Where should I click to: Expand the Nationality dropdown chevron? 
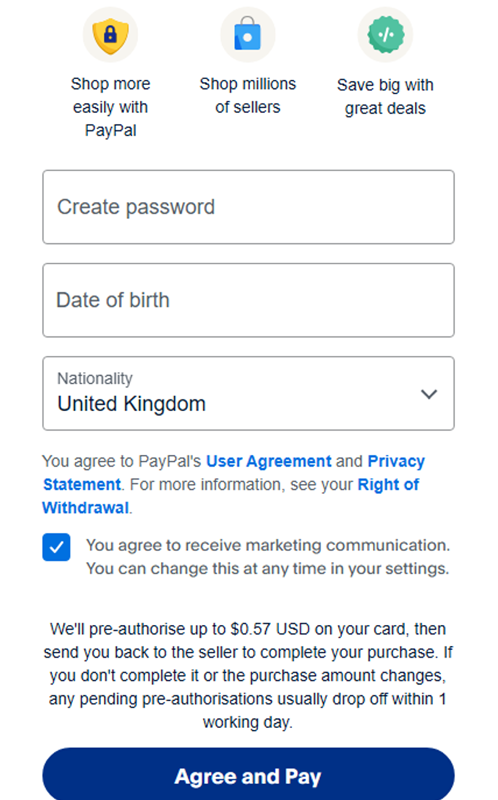(x=429, y=394)
